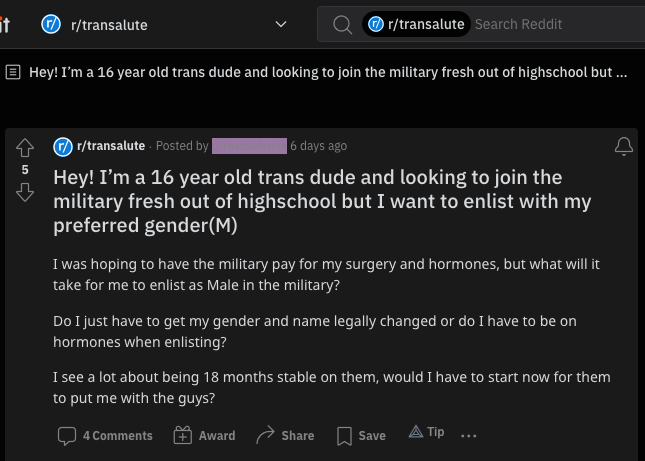Click the Reddit logo at top left

pos(5,25)
